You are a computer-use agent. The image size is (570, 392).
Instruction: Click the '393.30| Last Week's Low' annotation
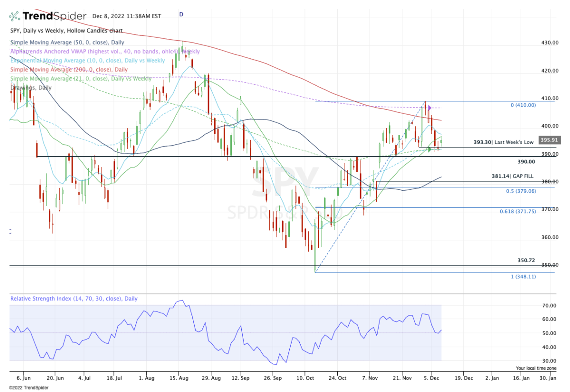[x=503, y=142]
